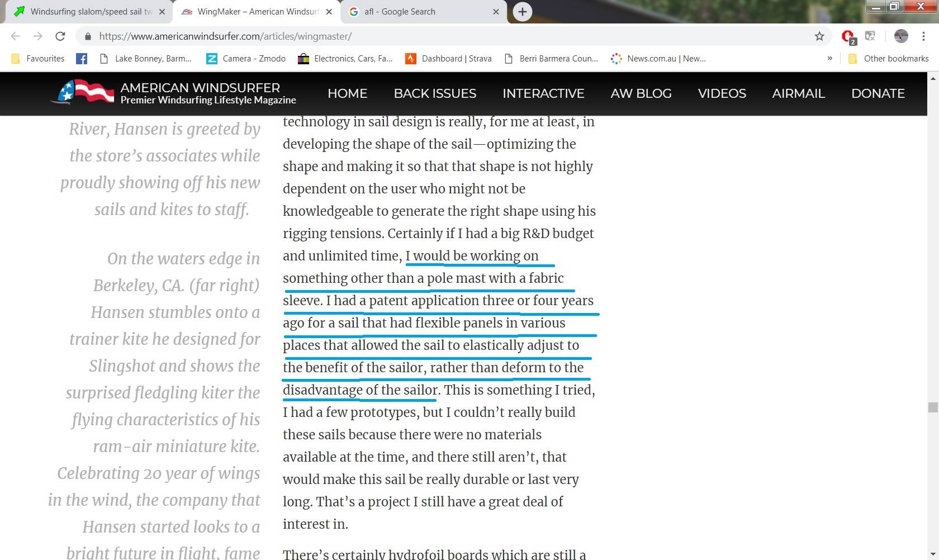Click the site padlock security icon

pos(88,36)
